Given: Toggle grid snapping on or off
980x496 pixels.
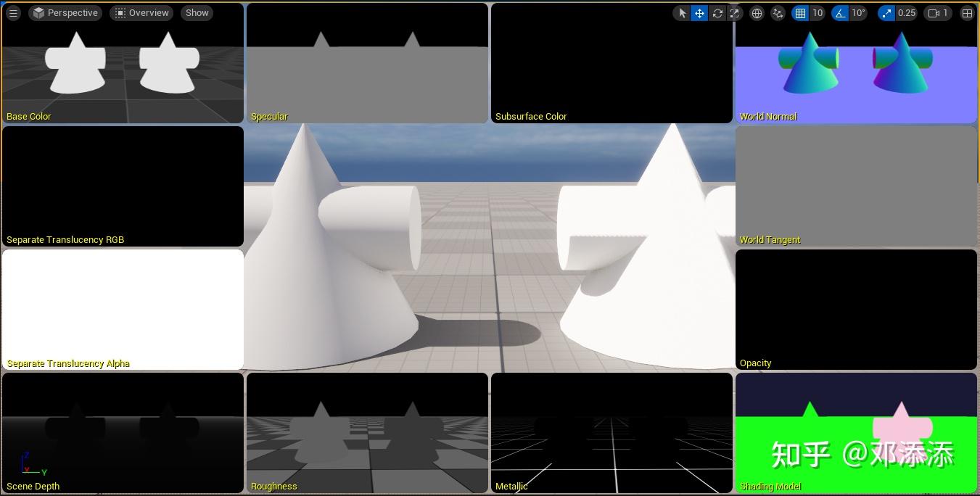Looking at the screenshot, I should click(x=801, y=12).
